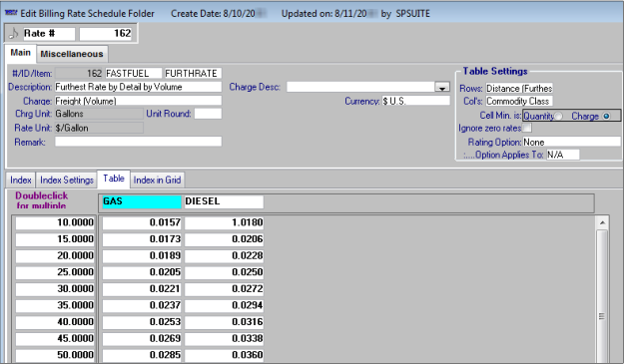Open the Index in Grid tab
The width and height of the screenshot is (625, 364).
pos(157,181)
